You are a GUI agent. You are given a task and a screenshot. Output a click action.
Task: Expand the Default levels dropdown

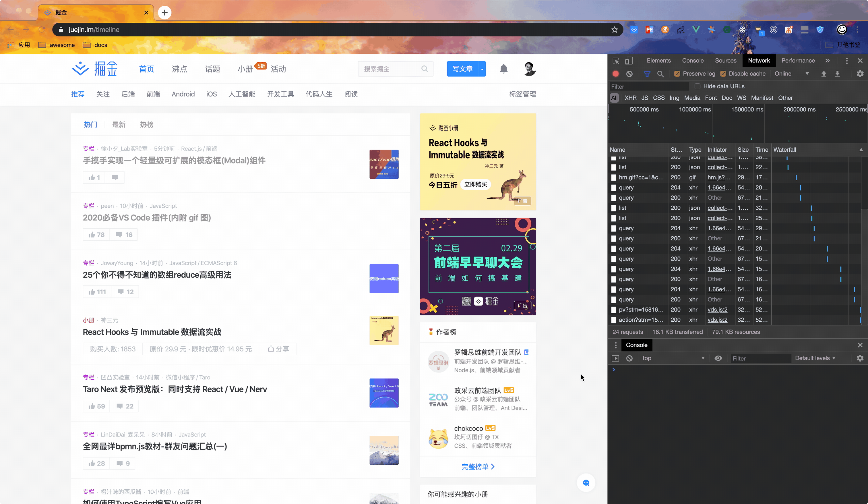[x=815, y=358]
